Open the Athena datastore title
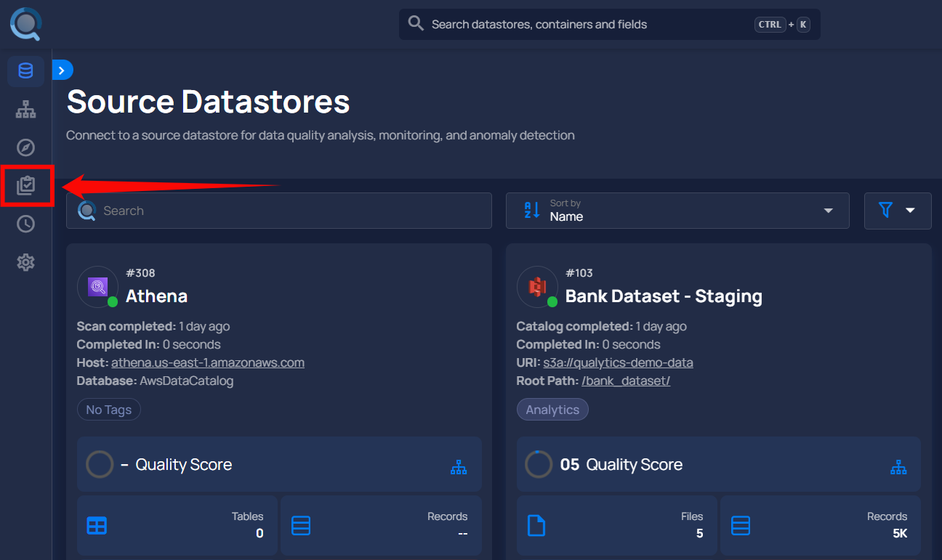 156,296
